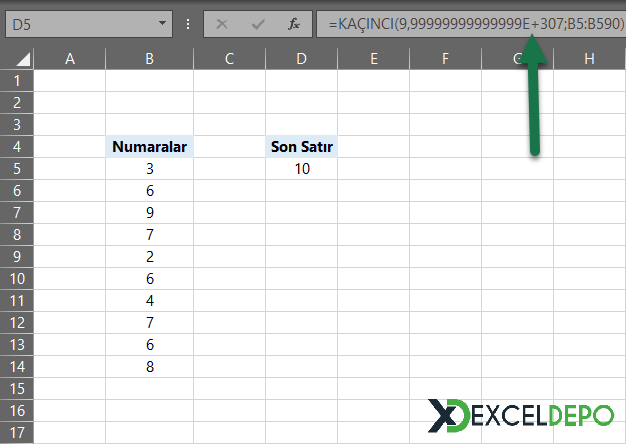The width and height of the screenshot is (626, 444).
Task: Select row 4 header
Action: tap(17, 147)
